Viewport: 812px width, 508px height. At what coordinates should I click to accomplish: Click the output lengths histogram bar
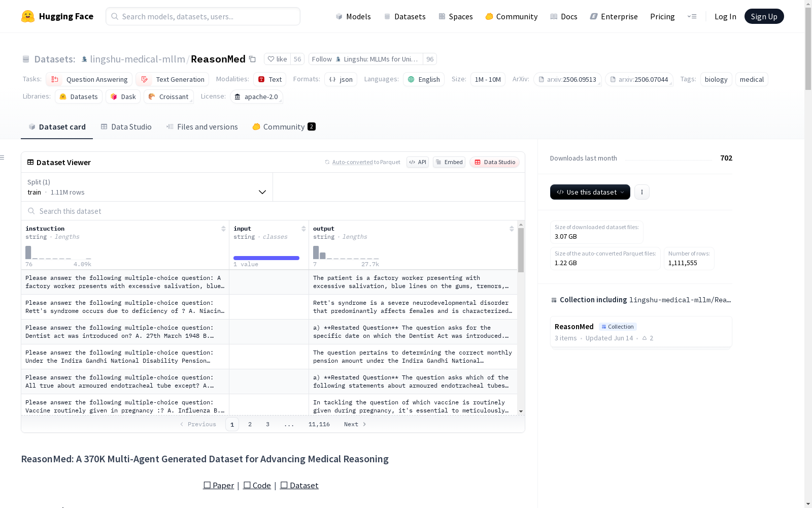(x=316, y=252)
